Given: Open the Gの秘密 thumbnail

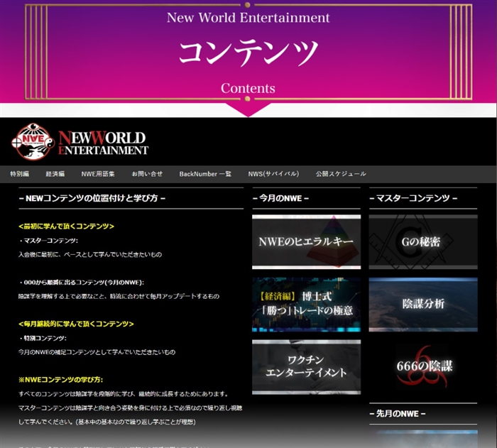Looking at the screenshot, I should (423, 242).
